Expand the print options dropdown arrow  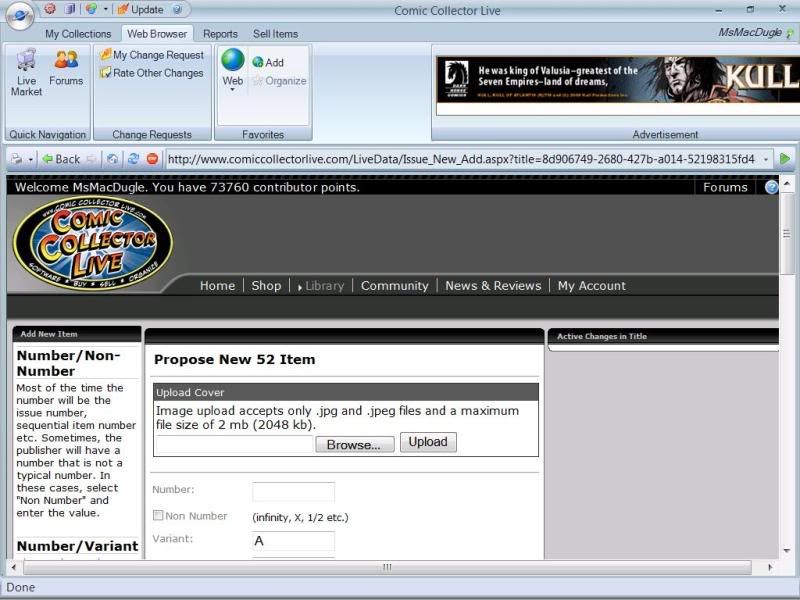click(x=31, y=160)
